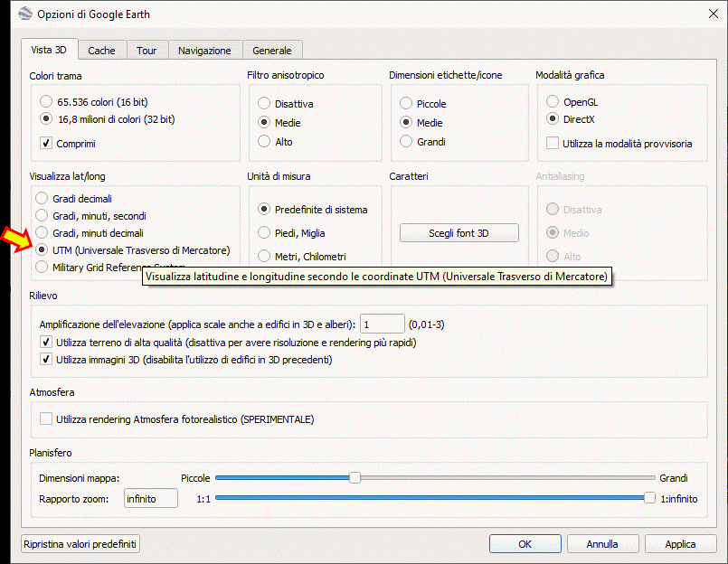Click the Annulla button
Image resolution: width=728 pixels, height=564 pixels.
(602, 544)
